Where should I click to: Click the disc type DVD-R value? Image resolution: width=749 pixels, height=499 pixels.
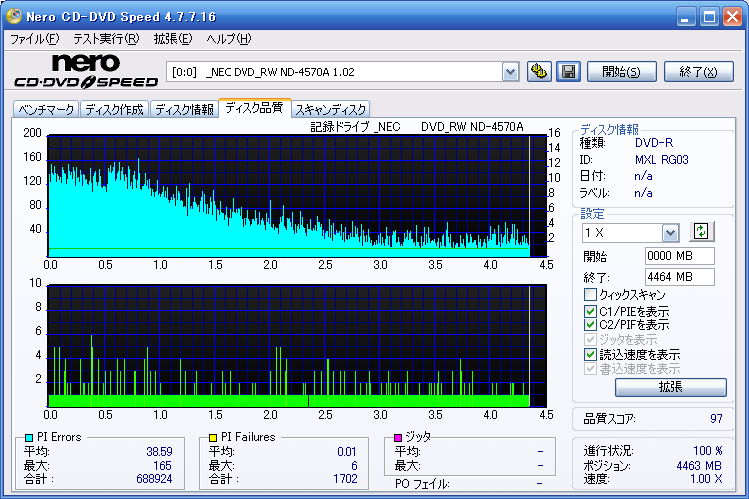click(653, 143)
